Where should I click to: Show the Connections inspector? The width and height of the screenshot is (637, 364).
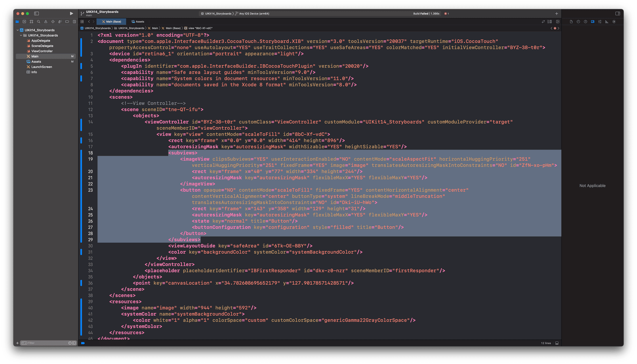pos(614,22)
